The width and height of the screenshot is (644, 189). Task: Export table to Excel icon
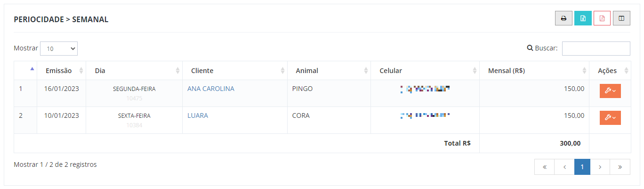pyautogui.click(x=583, y=18)
